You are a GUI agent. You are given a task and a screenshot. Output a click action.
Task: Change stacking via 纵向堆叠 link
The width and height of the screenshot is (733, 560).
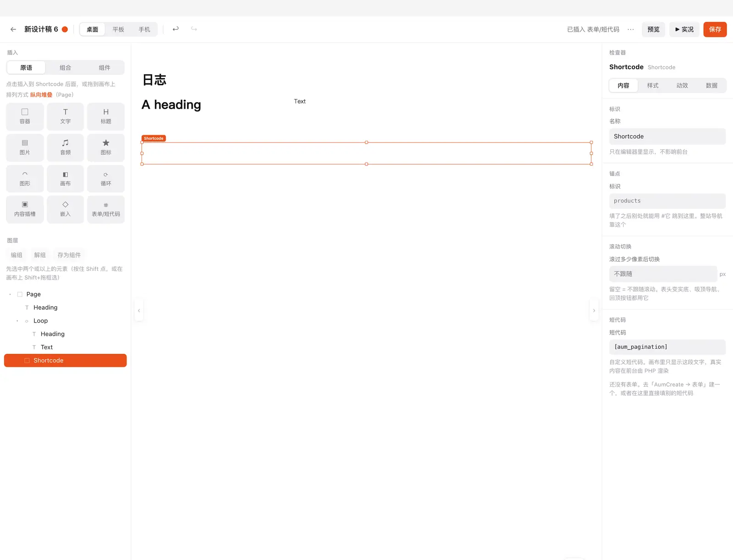(x=41, y=95)
